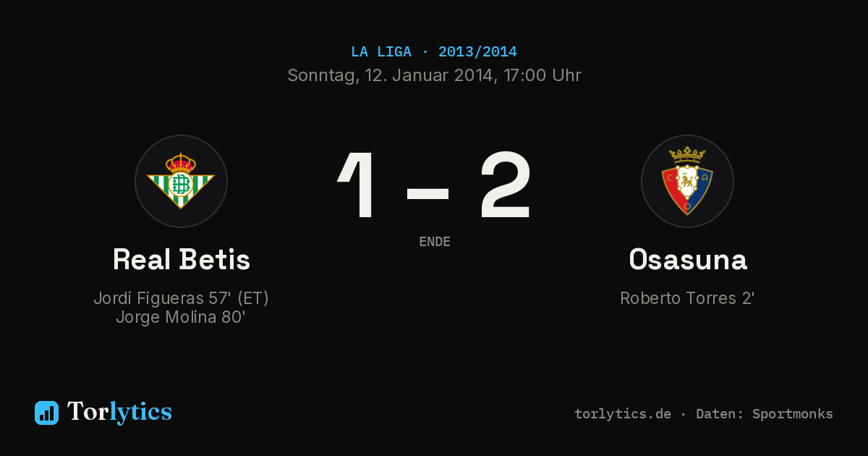Click the match date Sonntag, 12. Januar 2014
The image size is (868, 456).
click(391, 75)
